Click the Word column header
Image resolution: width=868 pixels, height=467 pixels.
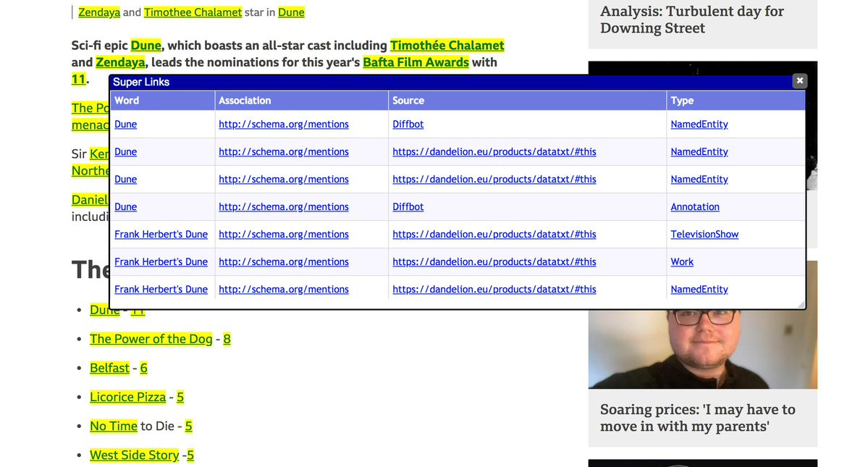click(x=162, y=101)
